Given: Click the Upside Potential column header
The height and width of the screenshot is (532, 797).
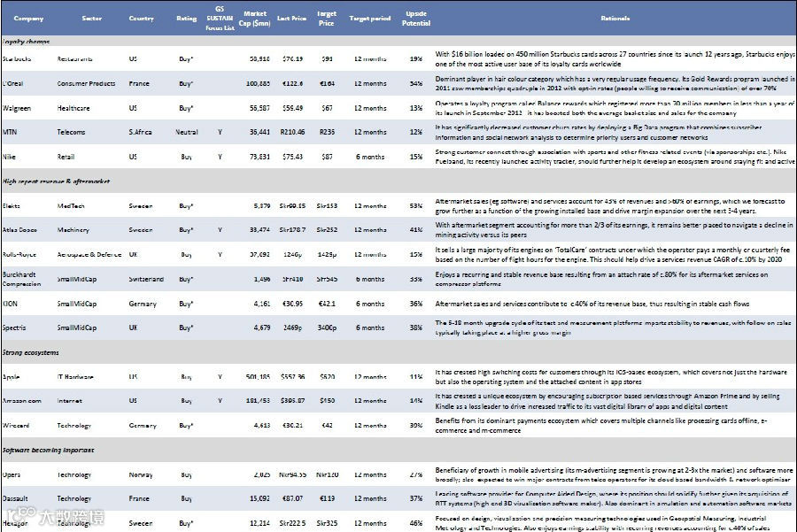Looking at the screenshot, I should pyautogui.click(x=416, y=19).
